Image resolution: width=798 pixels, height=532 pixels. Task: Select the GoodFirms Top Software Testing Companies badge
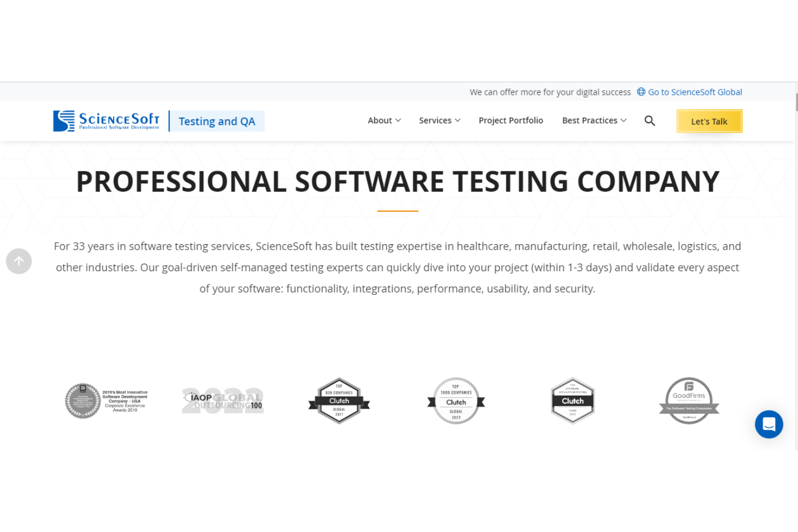[x=689, y=401]
